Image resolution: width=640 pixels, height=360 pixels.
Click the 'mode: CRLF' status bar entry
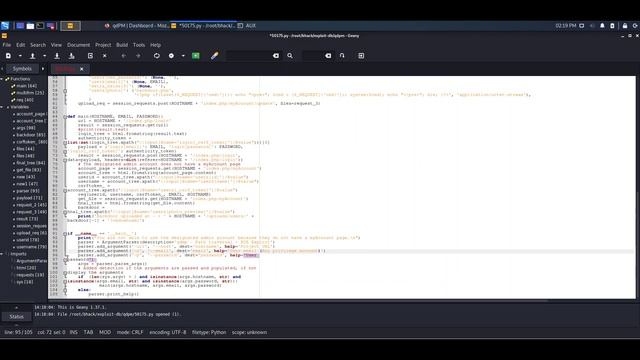click(x=130, y=332)
